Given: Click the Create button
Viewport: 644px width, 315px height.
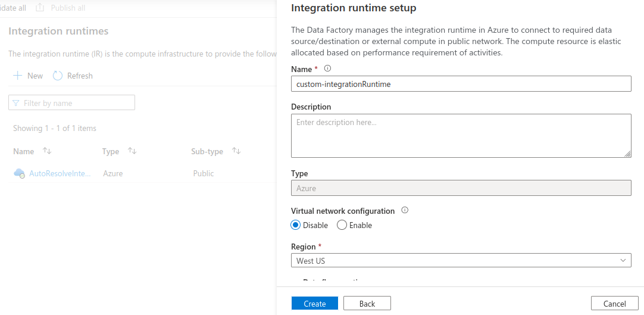Looking at the screenshot, I should coord(315,304).
